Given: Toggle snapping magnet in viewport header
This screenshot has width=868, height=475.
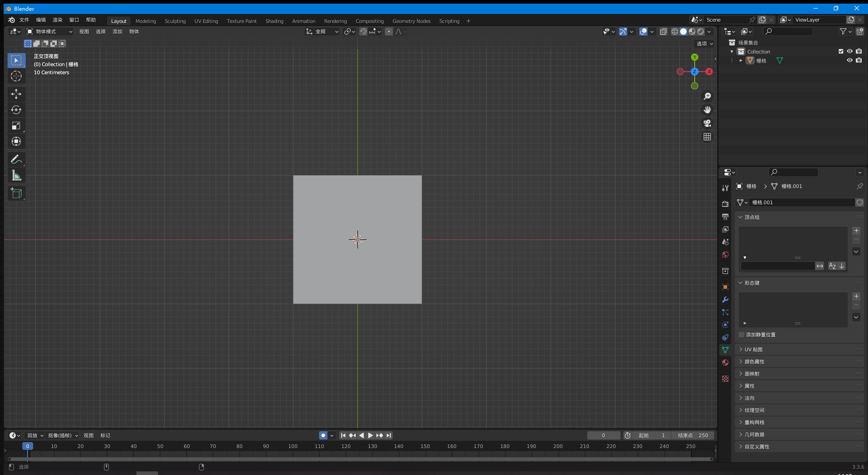Looking at the screenshot, I should [363, 31].
